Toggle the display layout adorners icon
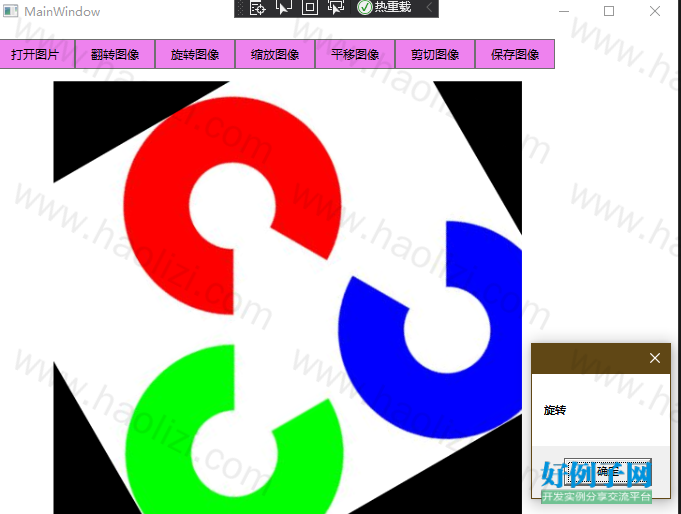 [310, 7]
